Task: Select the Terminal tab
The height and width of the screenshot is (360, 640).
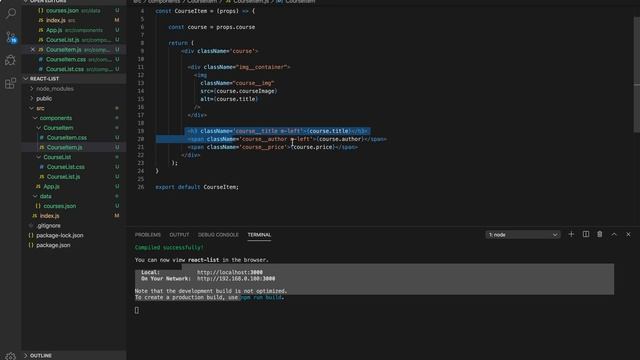Action: click(x=259, y=235)
